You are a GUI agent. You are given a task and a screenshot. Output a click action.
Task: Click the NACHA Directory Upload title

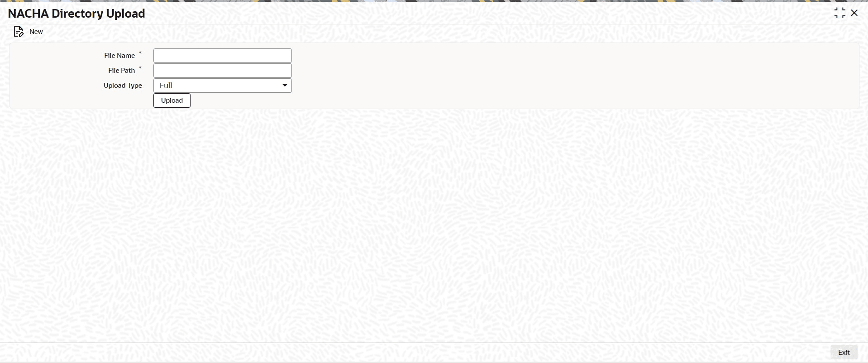tap(76, 14)
